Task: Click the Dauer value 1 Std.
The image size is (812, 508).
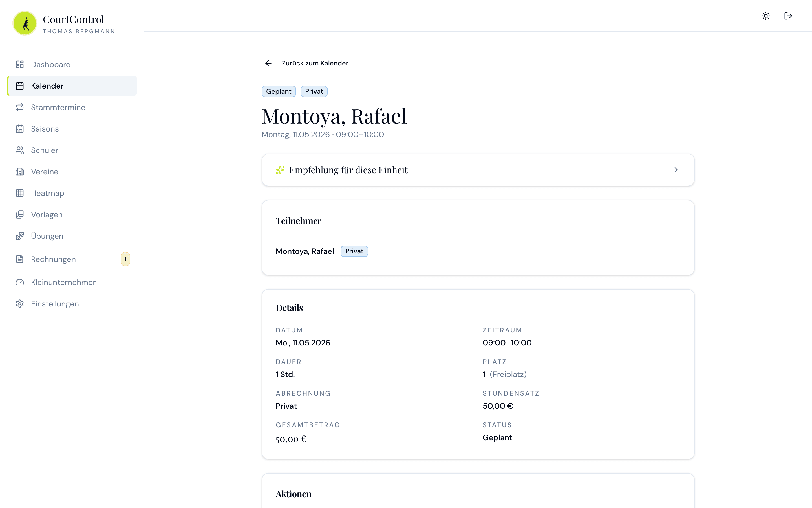Action: pyautogui.click(x=285, y=374)
